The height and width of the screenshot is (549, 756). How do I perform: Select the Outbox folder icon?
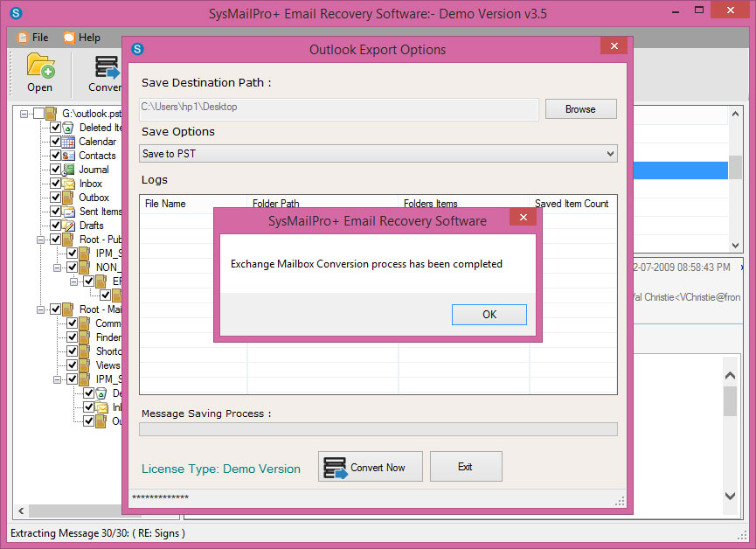point(68,198)
